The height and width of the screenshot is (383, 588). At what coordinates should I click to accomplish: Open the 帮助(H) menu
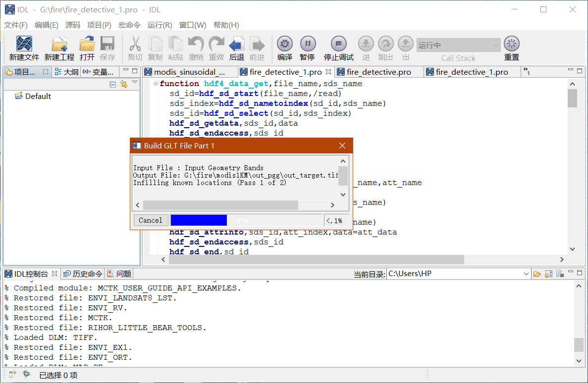tap(226, 25)
